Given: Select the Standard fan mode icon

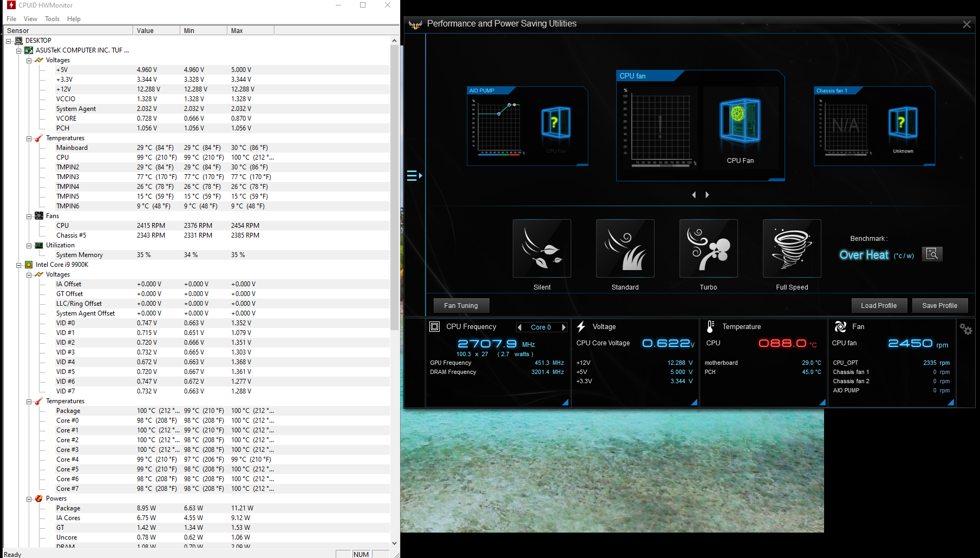Looking at the screenshot, I should (625, 248).
